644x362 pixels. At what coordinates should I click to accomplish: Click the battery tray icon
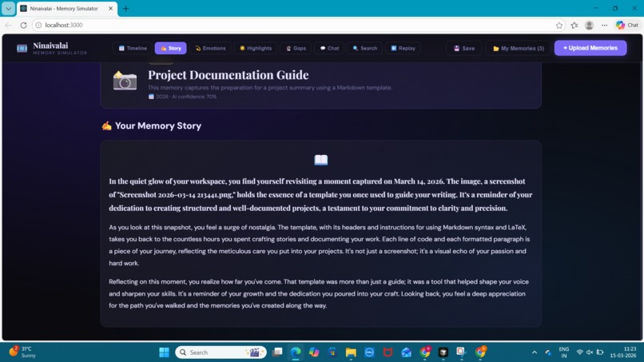[x=600, y=352]
